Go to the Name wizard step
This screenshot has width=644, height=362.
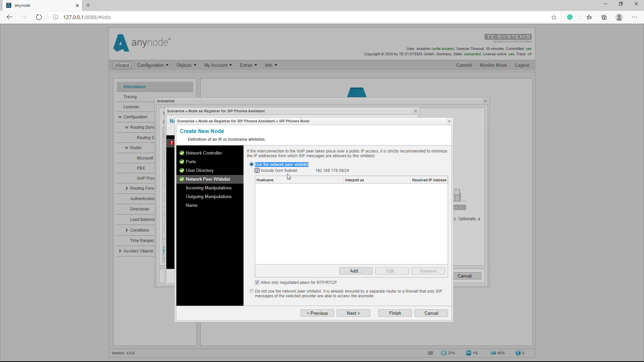click(192, 205)
